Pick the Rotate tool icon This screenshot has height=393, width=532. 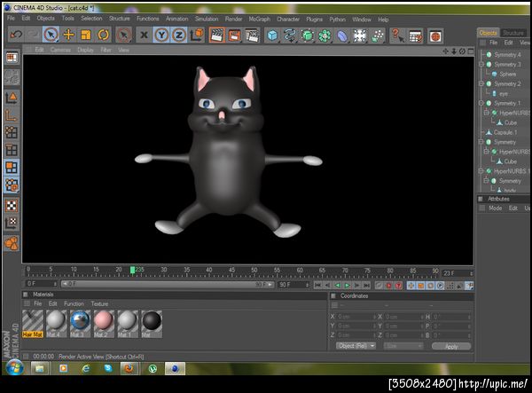coord(103,35)
